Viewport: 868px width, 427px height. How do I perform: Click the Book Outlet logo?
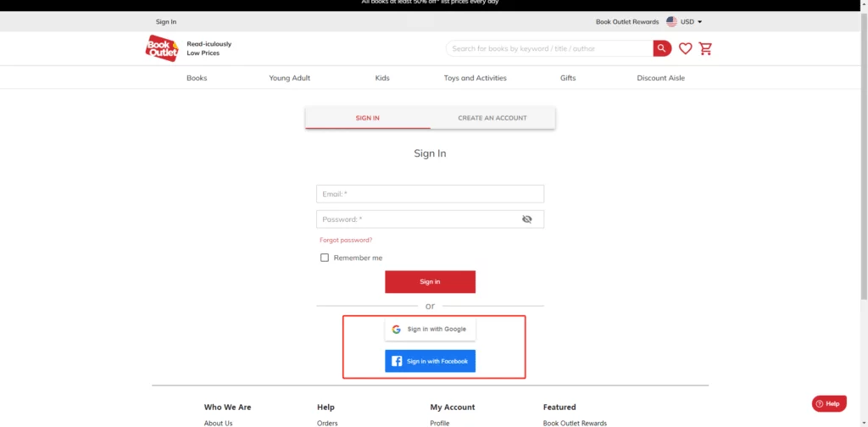(x=162, y=48)
